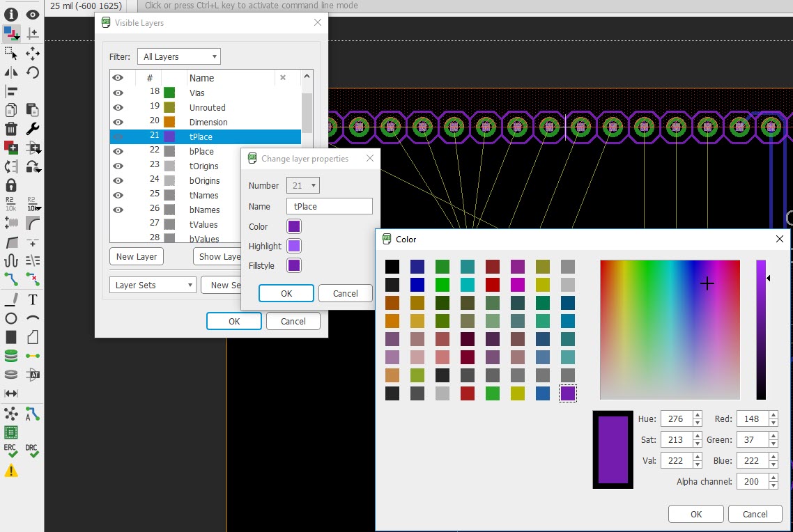Select the Delete trash tool

10,129
